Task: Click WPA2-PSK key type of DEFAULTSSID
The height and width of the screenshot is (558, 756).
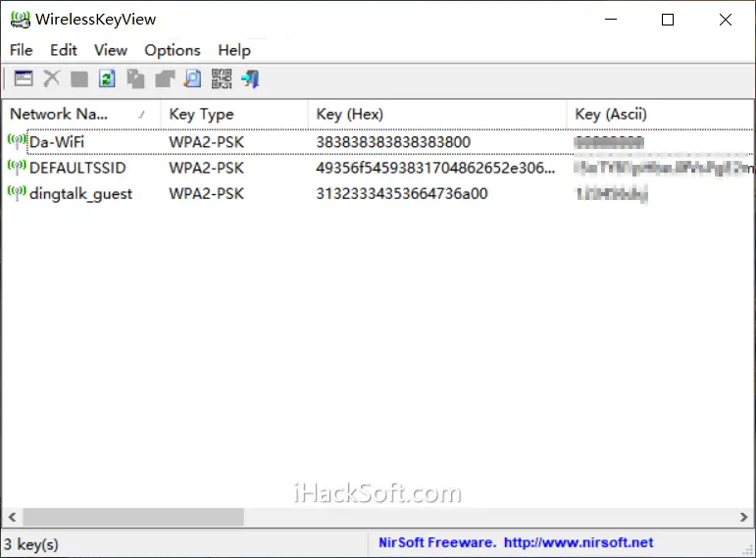Action: (x=206, y=168)
